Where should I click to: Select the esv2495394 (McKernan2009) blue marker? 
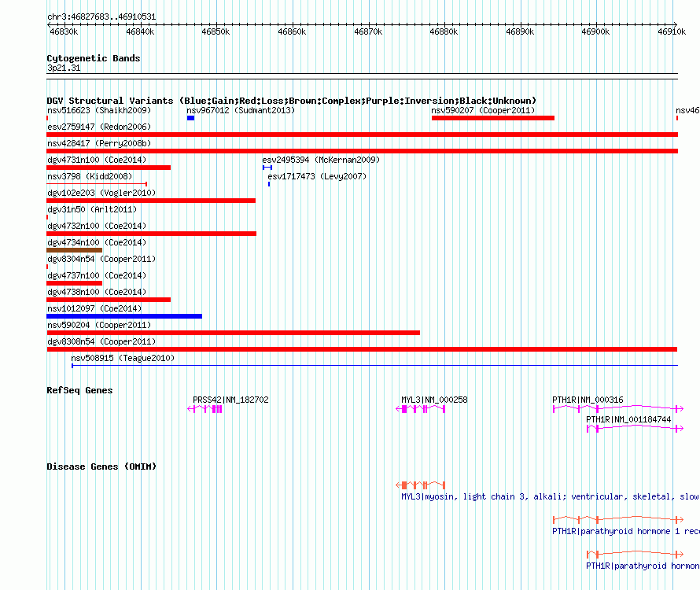pyautogui.click(x=267, y=168)
